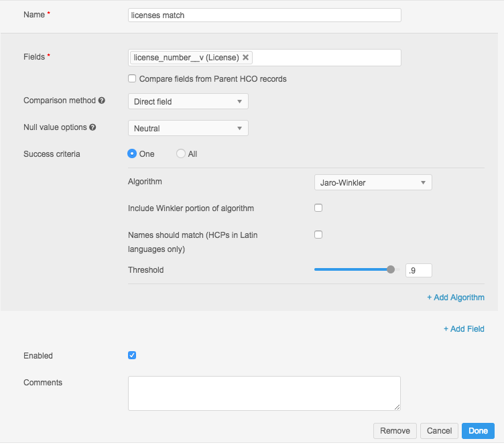Click the Add Algorithm link
This screenshot has width=504, height=445.
tap(456, 298)
